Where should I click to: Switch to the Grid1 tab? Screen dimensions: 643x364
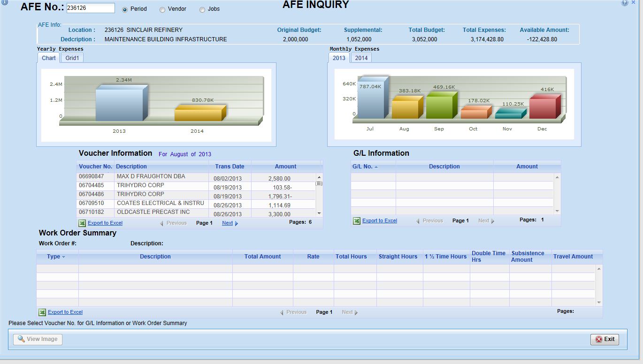click(x=72, y=58)
